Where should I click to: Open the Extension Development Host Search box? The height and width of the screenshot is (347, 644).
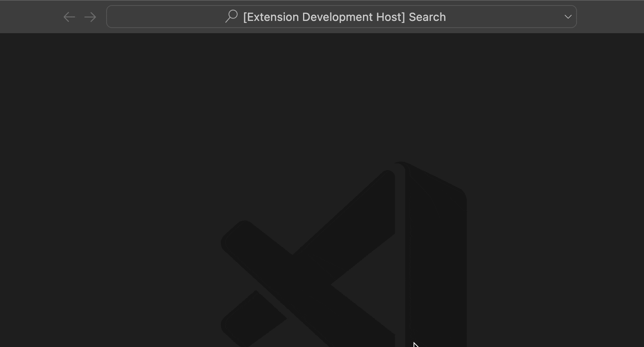[341, 17]
